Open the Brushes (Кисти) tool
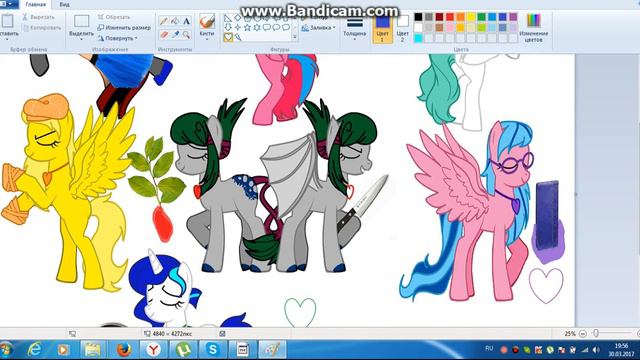Screen dimensions: 640x360 (207, 27)
